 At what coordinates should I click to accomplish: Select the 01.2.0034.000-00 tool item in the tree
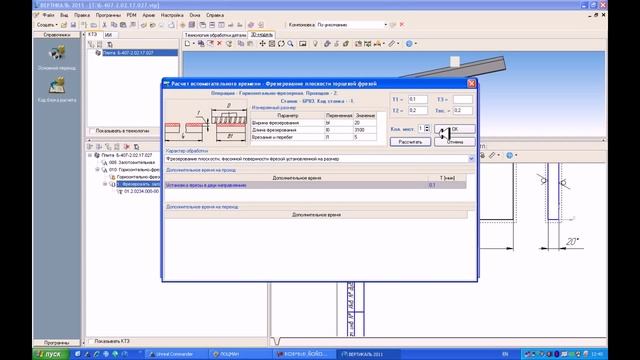pyautogui.click(x=141, y=191)
